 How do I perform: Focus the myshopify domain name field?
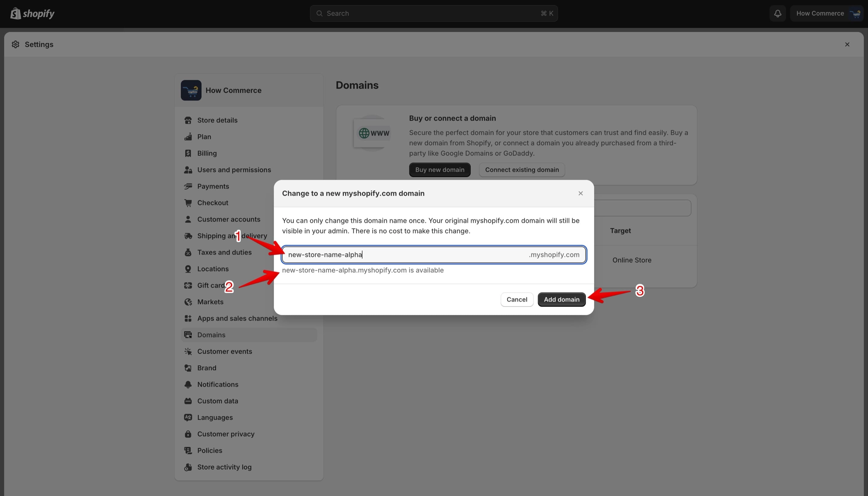(x=434, y=255)
